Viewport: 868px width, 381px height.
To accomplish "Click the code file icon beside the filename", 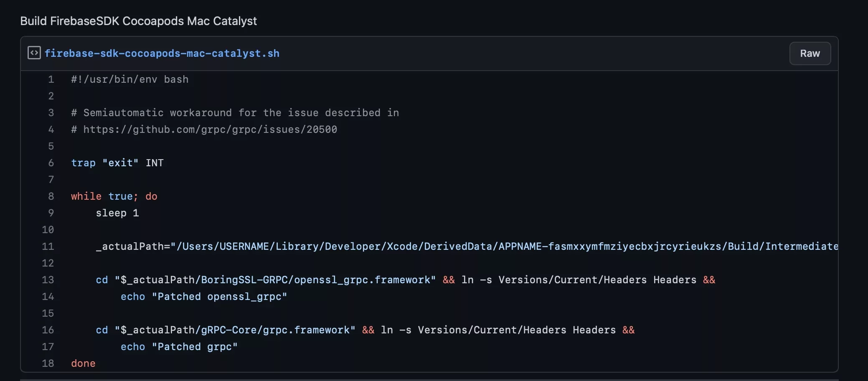I will (34, 53).
